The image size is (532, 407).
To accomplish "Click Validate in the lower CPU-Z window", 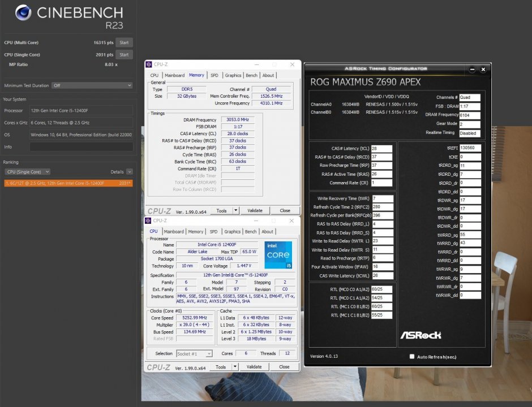I will click(x=254, y=366).
